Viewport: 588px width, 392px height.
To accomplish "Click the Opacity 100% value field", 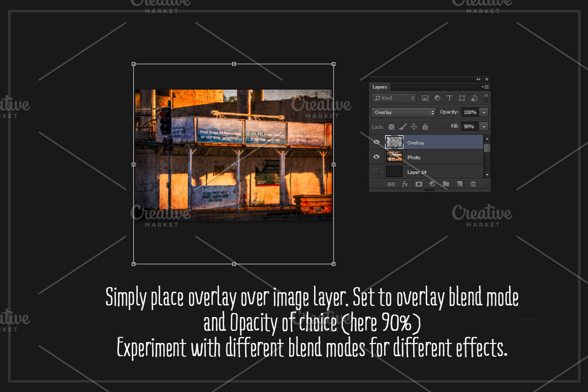I will coord(470,112).
